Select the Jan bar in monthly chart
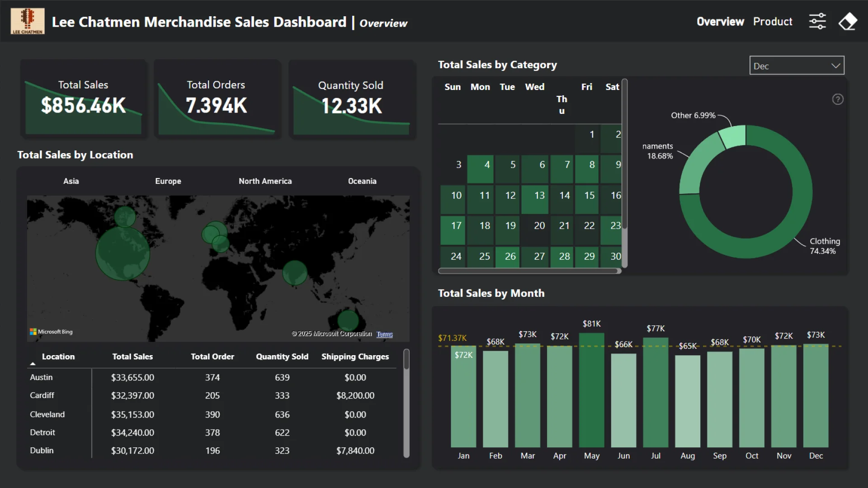The height and width of the screenshot is (488, 868). [x=463, y=397]
